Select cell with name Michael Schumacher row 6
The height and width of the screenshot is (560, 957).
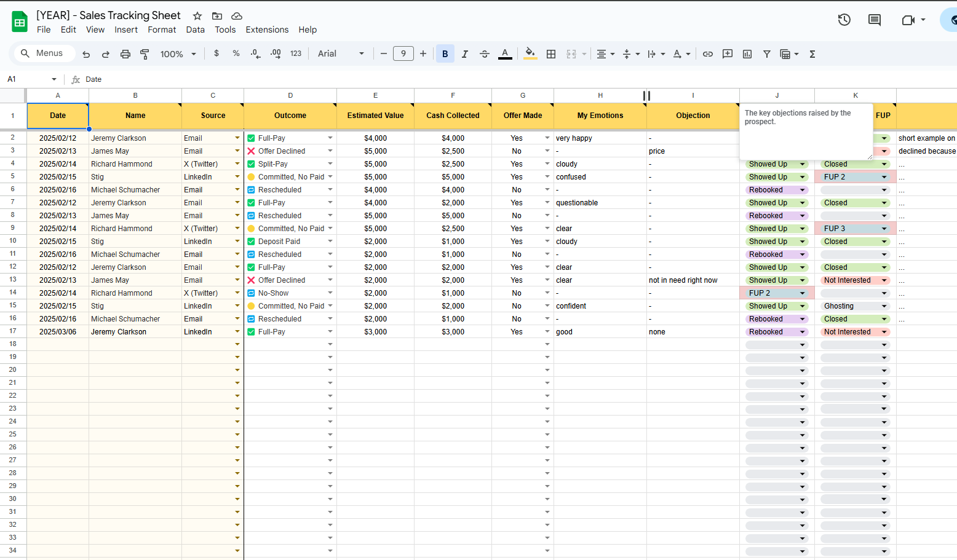[135, 190]
